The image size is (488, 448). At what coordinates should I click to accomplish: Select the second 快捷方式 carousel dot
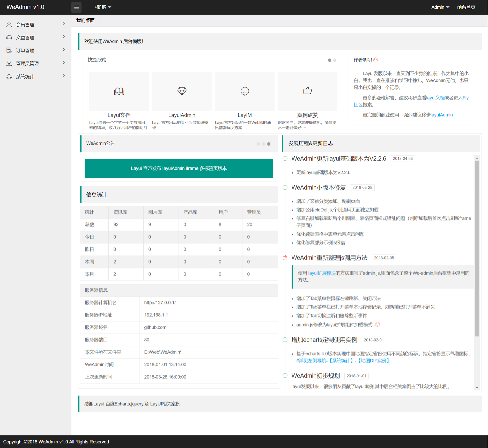335,60
